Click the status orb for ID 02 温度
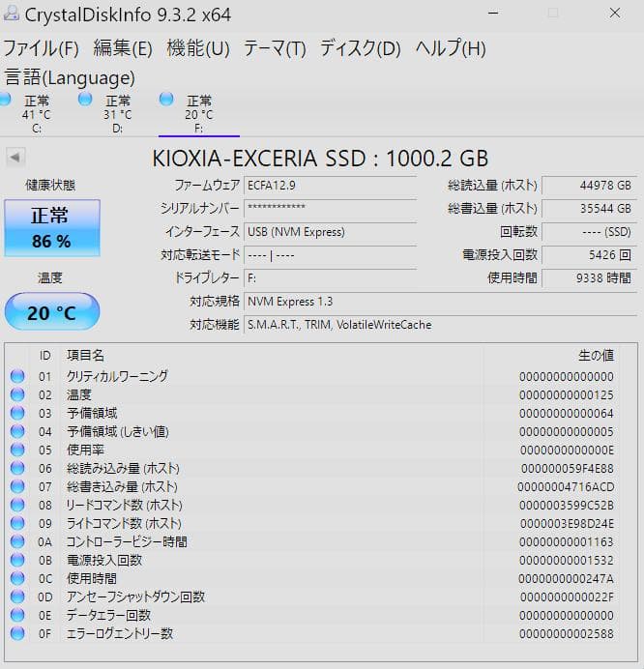Screen dimensions: 644x669 (x=17, y=394)
